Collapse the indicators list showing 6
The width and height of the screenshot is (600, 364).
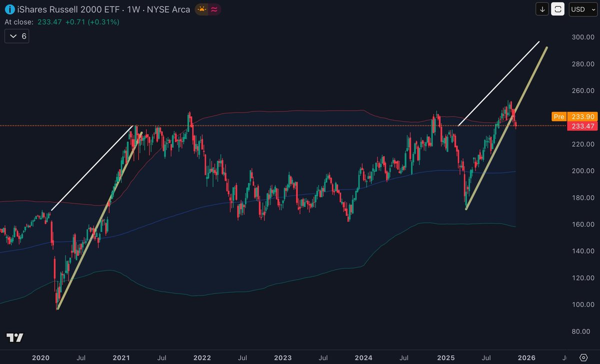16,35
